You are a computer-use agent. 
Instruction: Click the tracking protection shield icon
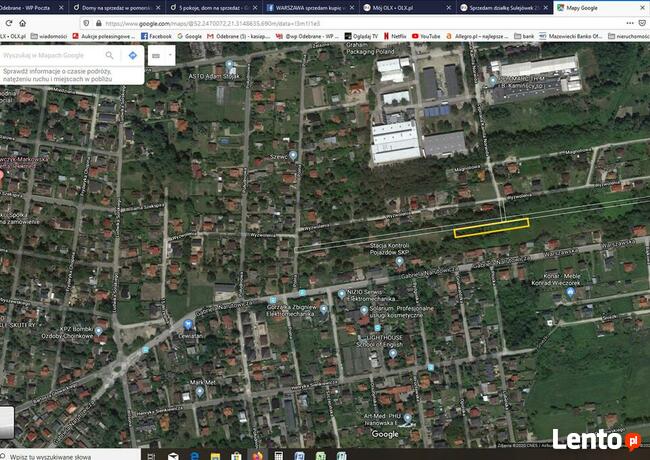(86, 24)
